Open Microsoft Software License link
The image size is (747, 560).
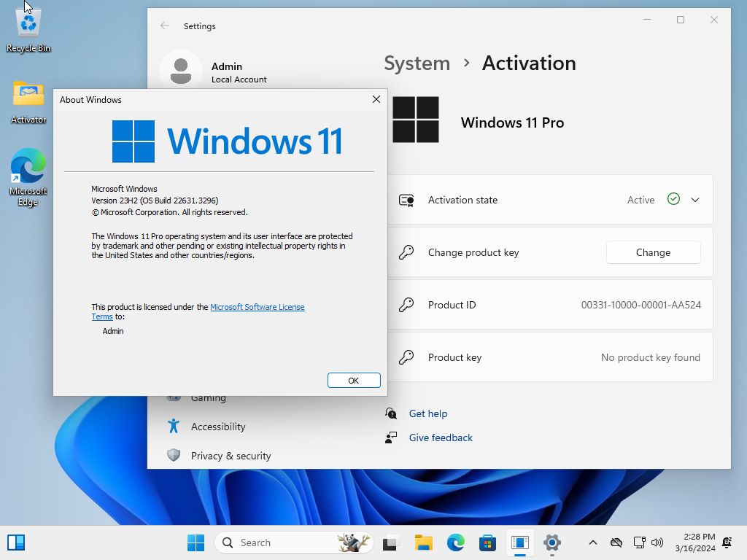(258, 307)
